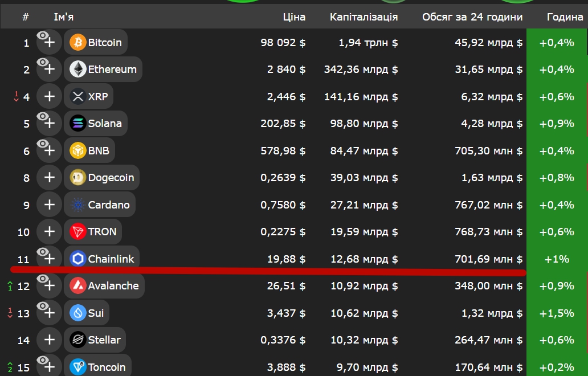This screenshot has height=376, width=588.
Task: Click Sui hourly change +1,5%
Action: point(557,313)
